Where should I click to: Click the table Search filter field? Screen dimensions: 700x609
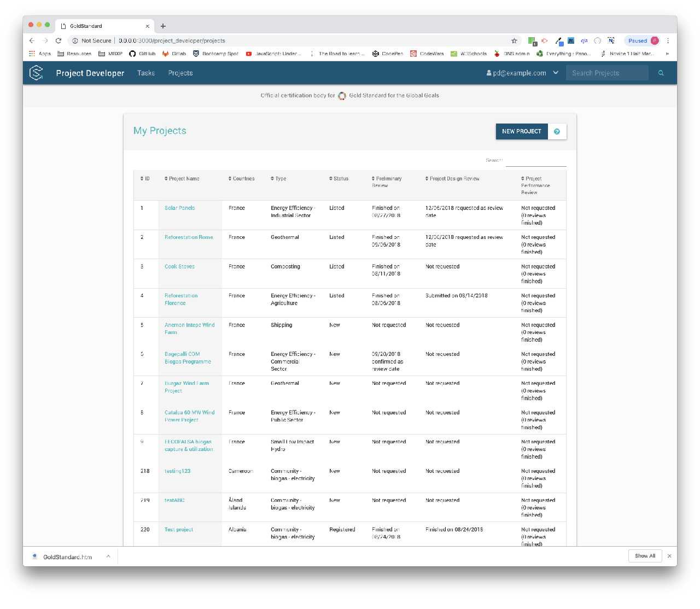tap(536, 161)
